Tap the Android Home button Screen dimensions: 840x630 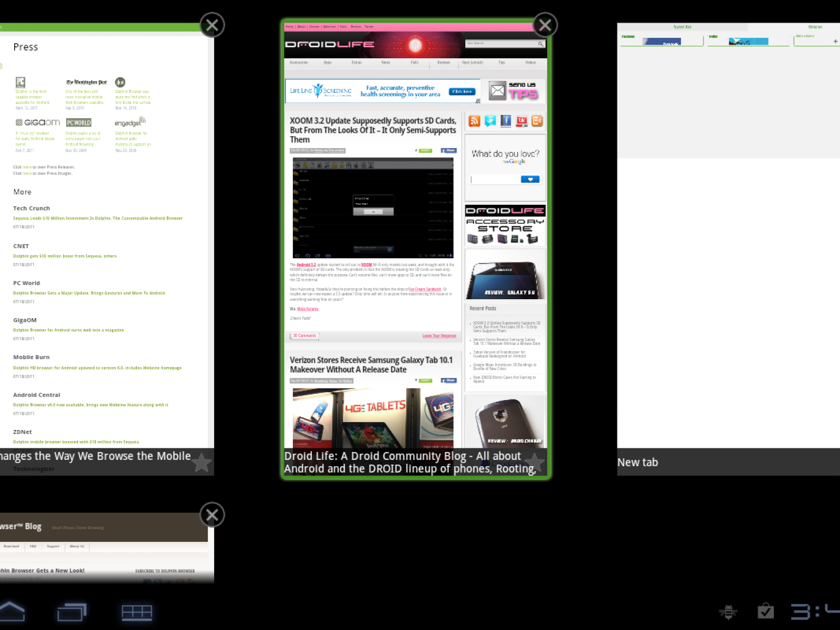point(13,612)
